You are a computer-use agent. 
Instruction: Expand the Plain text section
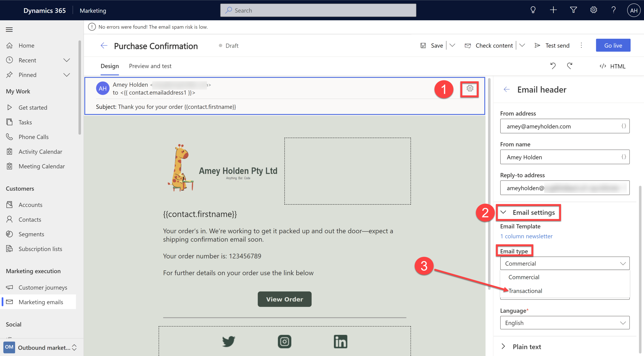(527, 347)
